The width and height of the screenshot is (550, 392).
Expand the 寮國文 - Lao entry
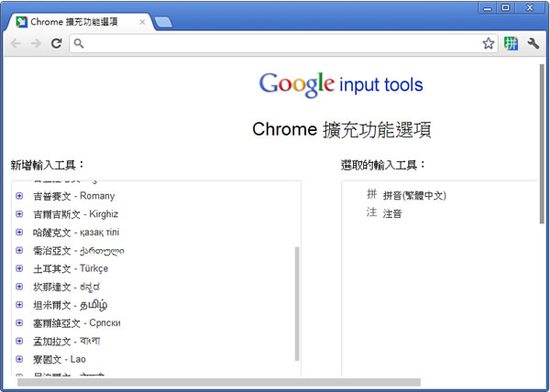click(19, 359)
